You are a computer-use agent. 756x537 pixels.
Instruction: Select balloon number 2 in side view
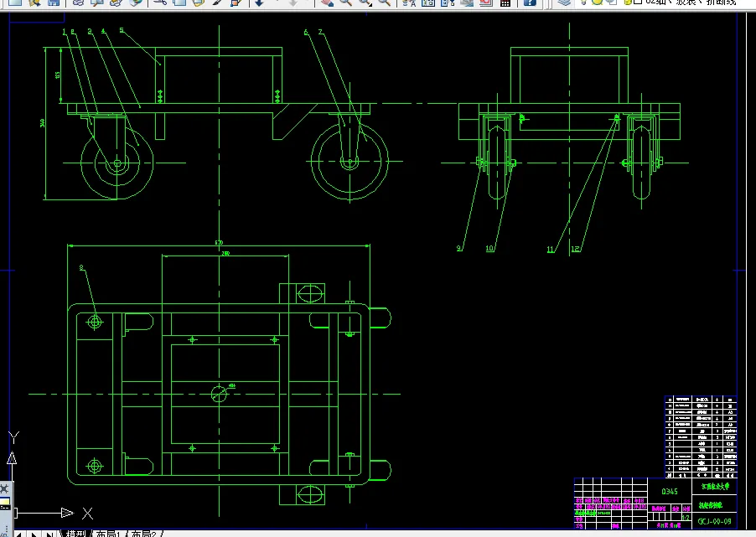pos(73,32)
